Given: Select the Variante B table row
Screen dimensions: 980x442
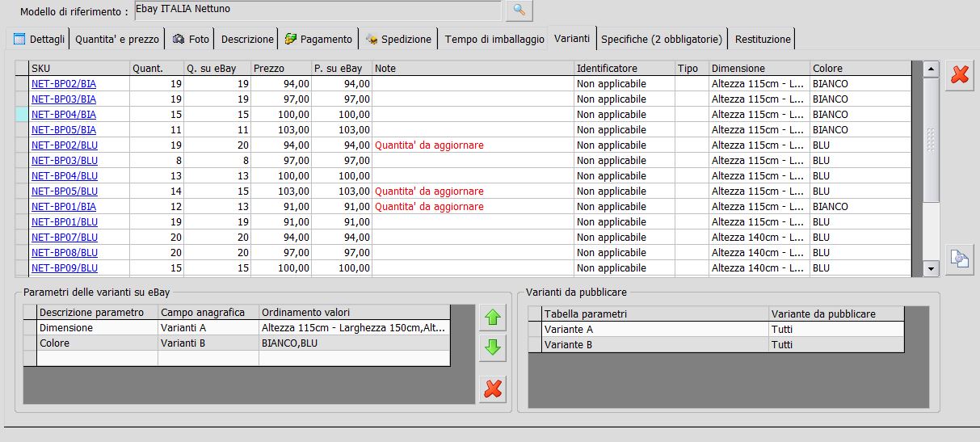Looking at the screenshot, I should [716, 344].
